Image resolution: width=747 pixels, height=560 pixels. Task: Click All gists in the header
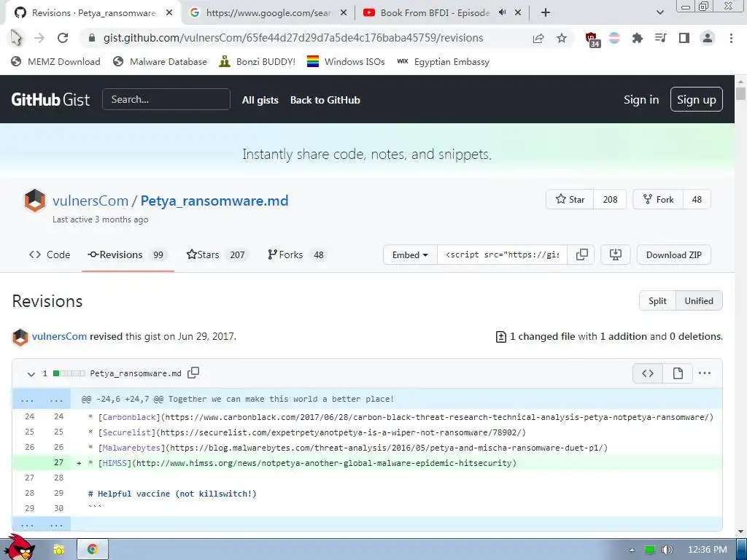260,100
